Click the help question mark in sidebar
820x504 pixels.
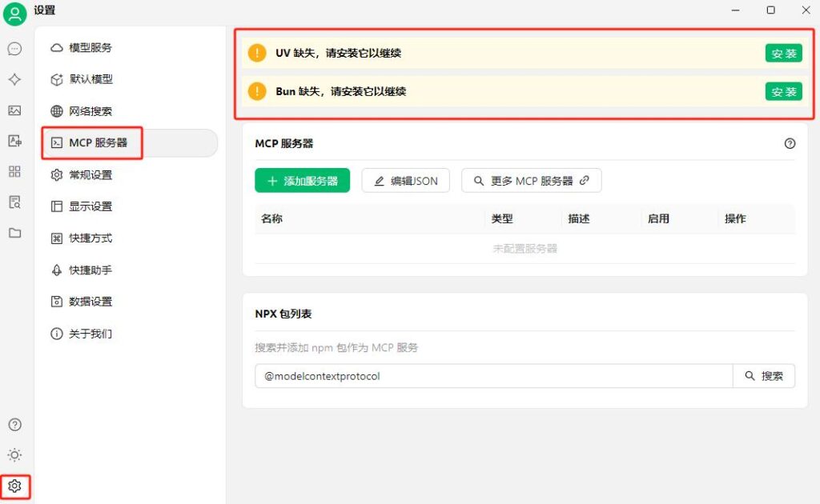(14, 425)
